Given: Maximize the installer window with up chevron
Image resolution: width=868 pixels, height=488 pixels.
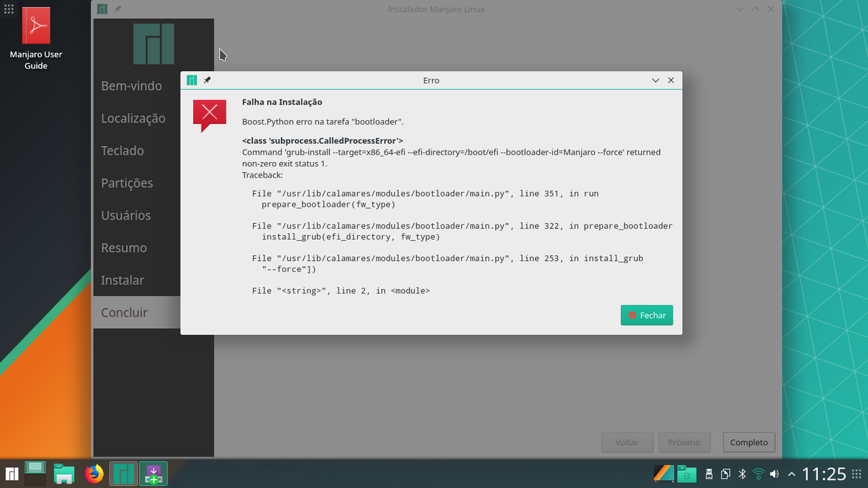Looking at the screenshot, I should (x=755, y=9).
